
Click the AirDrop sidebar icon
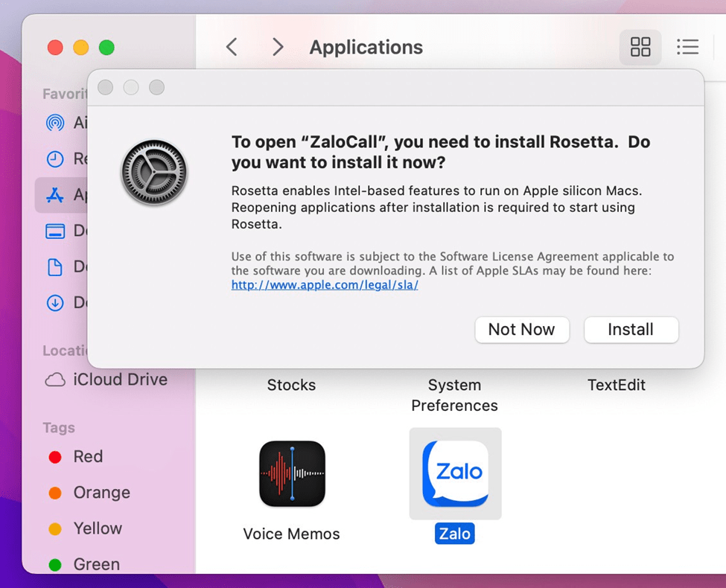coord(56,123)
